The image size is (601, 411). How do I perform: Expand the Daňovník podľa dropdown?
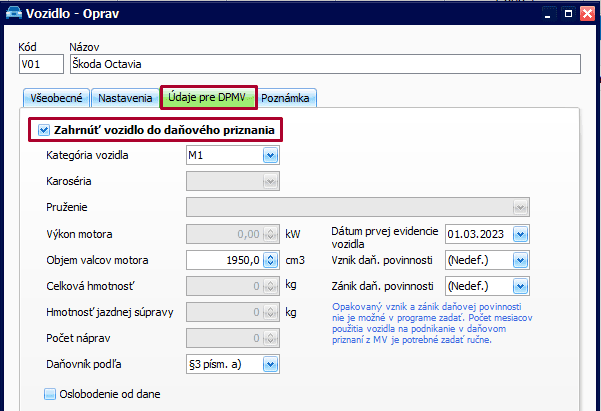pyautogui.click(x=270, y=363)
